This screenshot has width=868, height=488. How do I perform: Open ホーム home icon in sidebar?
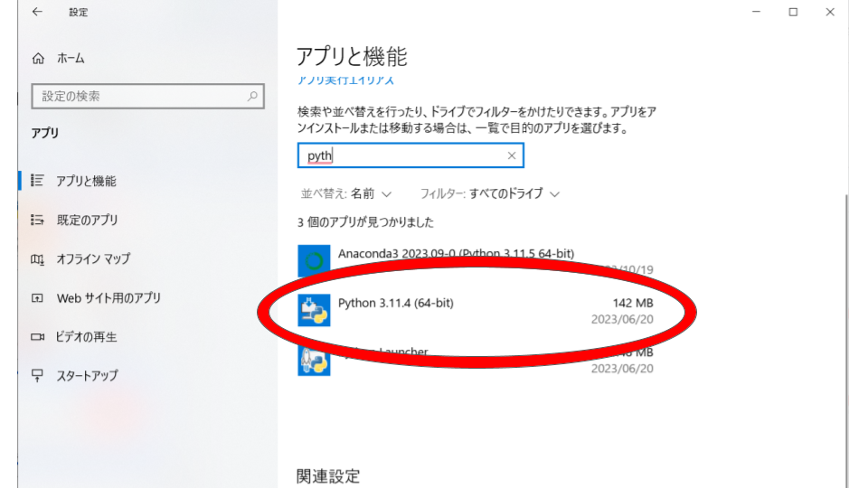38,58
